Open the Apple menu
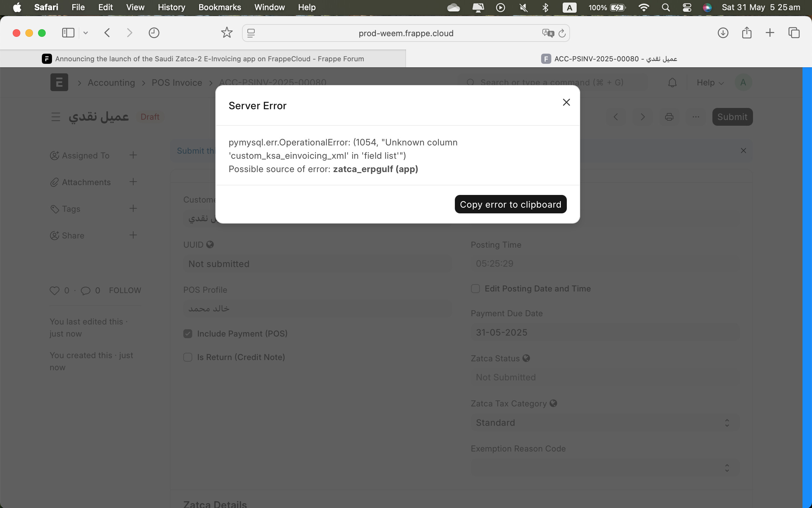Screen dimensions: 812x508 (17, 7)
